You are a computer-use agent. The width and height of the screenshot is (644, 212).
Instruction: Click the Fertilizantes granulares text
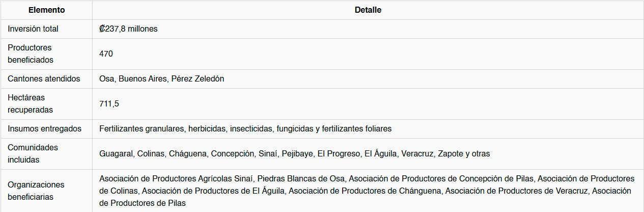(142, 129)
